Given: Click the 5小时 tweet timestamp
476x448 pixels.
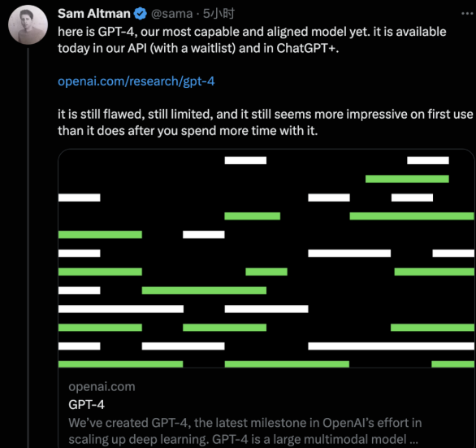Looking at the screenshot, I should point(219,14).
